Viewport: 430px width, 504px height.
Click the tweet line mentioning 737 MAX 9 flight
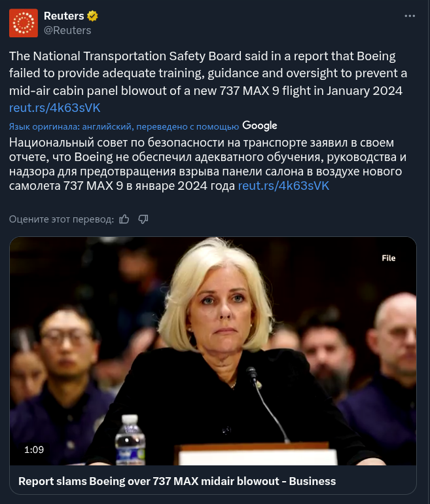206,90
